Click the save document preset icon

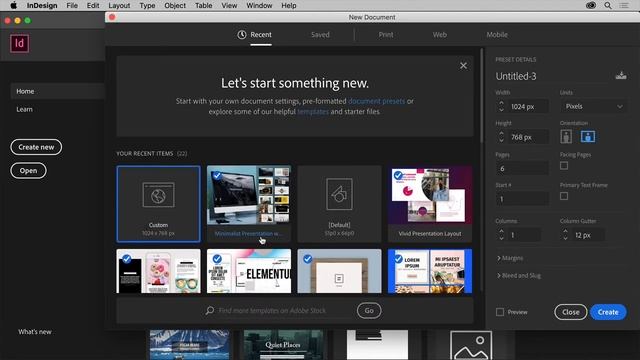(621, 76)
